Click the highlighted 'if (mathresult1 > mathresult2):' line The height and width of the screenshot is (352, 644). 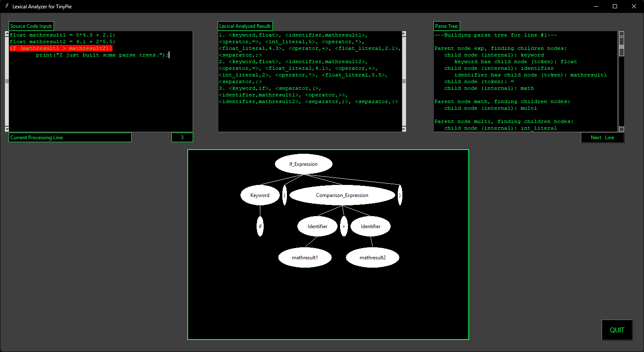61,48
